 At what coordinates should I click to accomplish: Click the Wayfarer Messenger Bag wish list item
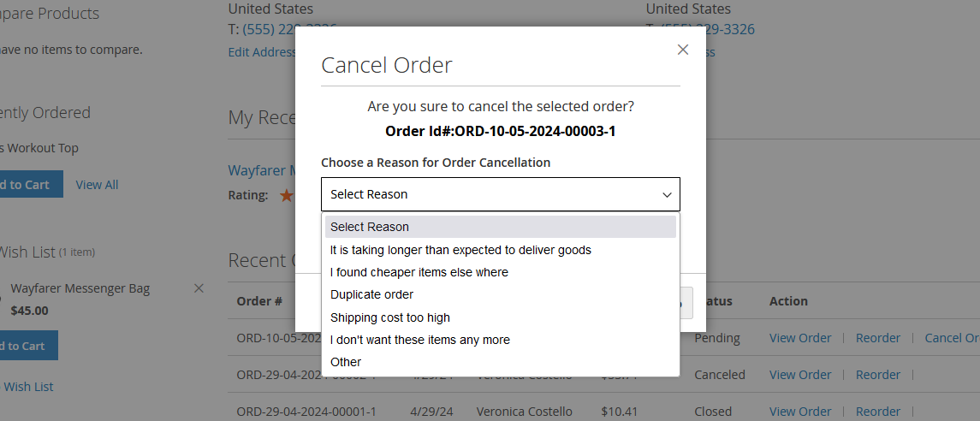[x=80, y=288]
